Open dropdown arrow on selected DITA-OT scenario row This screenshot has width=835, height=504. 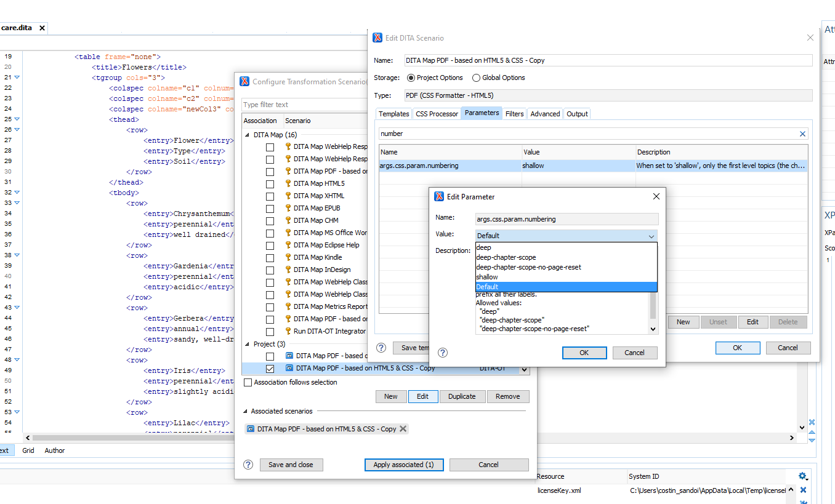coord(525,369)
